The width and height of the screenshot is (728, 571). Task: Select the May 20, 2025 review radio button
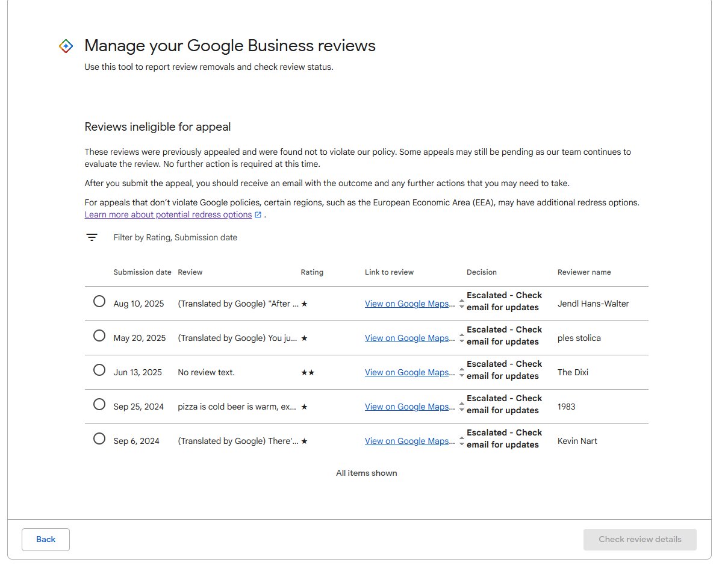[99, 335]
